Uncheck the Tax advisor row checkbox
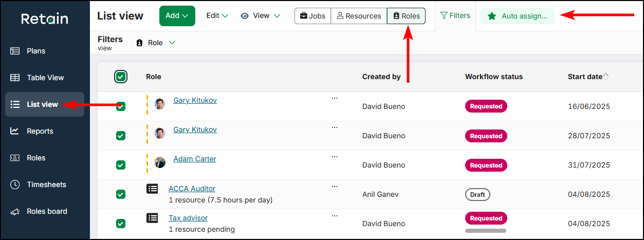This screenshot has width=644, height=240. coord(120,224)
